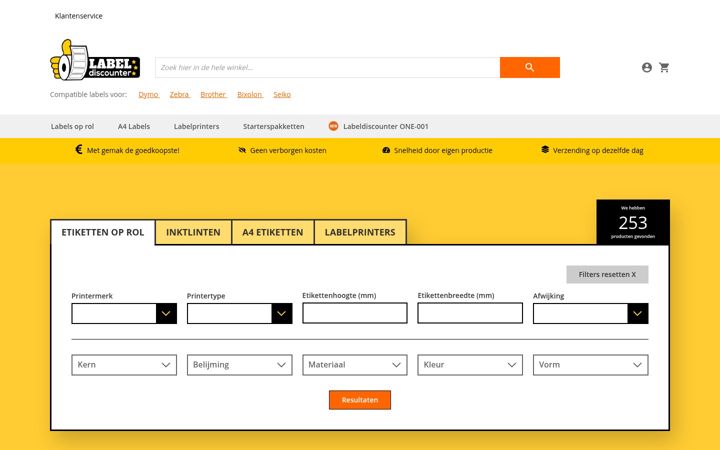The height and width of the screenshot is (450, 720).
Task: Expand the Kern dropdown
Action: pyautogui.click(x=124, y=365)
